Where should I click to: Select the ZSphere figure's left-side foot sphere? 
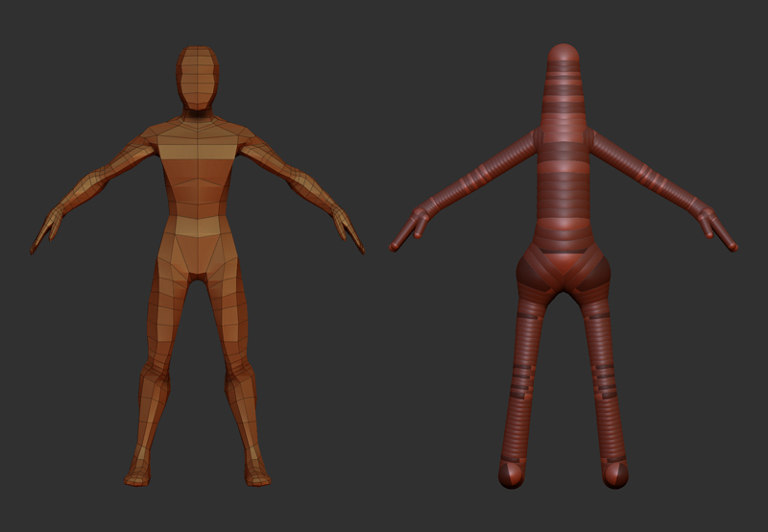tap(511, 474)
